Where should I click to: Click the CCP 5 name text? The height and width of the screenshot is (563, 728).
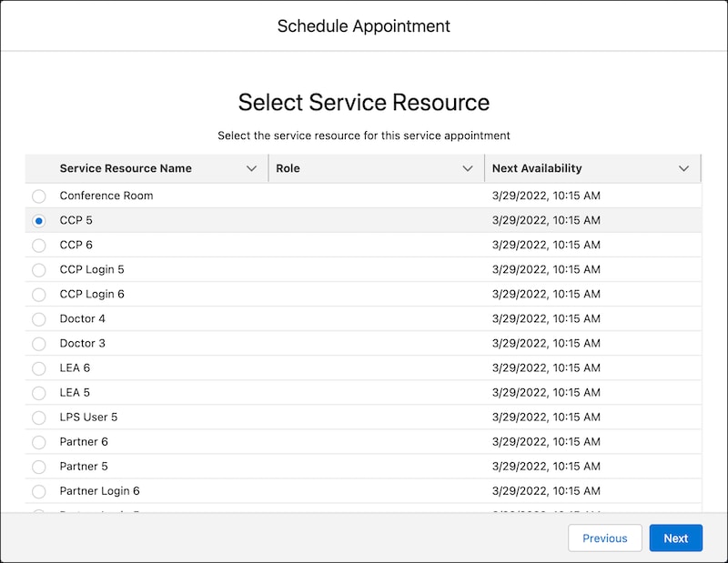click(76, 220)
